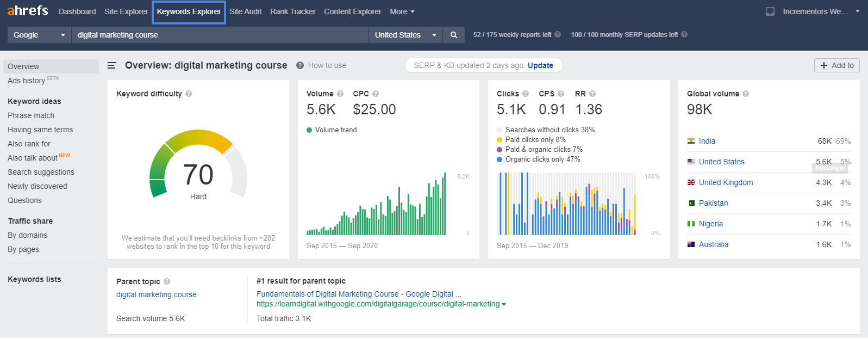Expand the result URL dropdown arrow
Viewport: 868px width, 338px height.
pyautogui.click(x=504, y=304)
